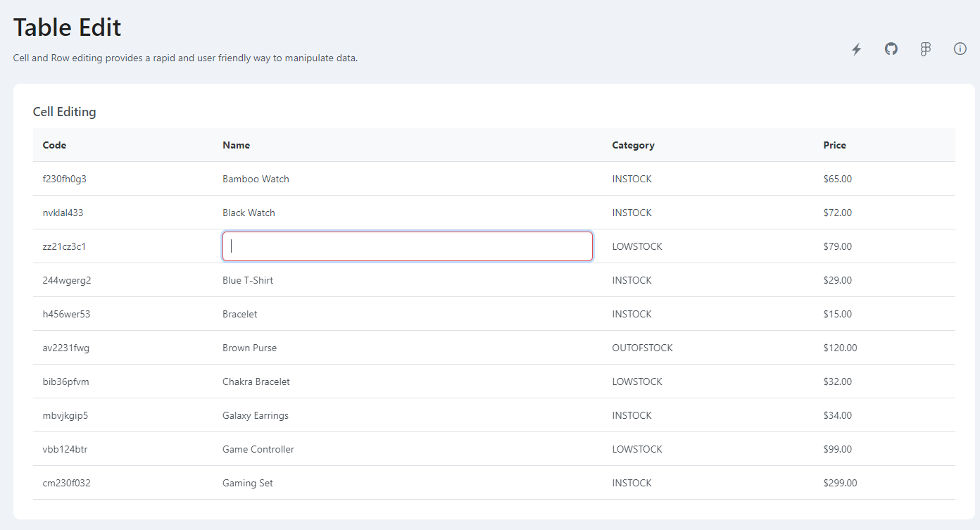The height and width of the screenshot is (530, 980).
Task: Open the GitHub repository icon
Action: point(891,49)
